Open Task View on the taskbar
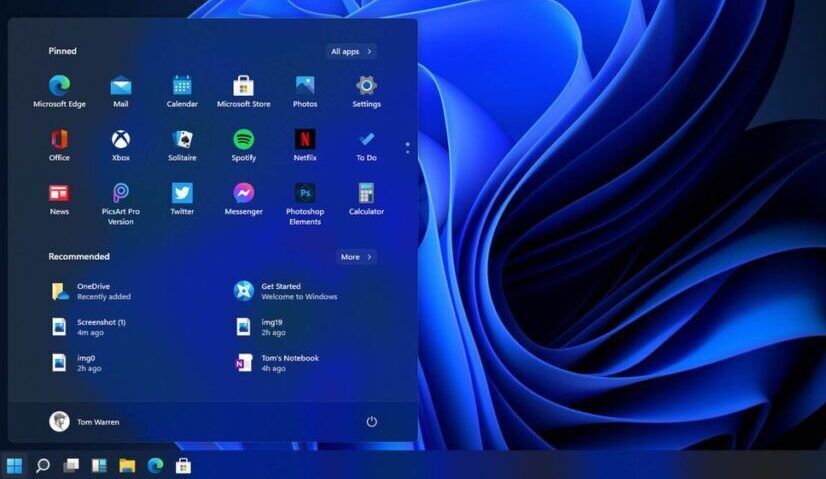This screenshot has height=479, width=826. pos(71,466)
